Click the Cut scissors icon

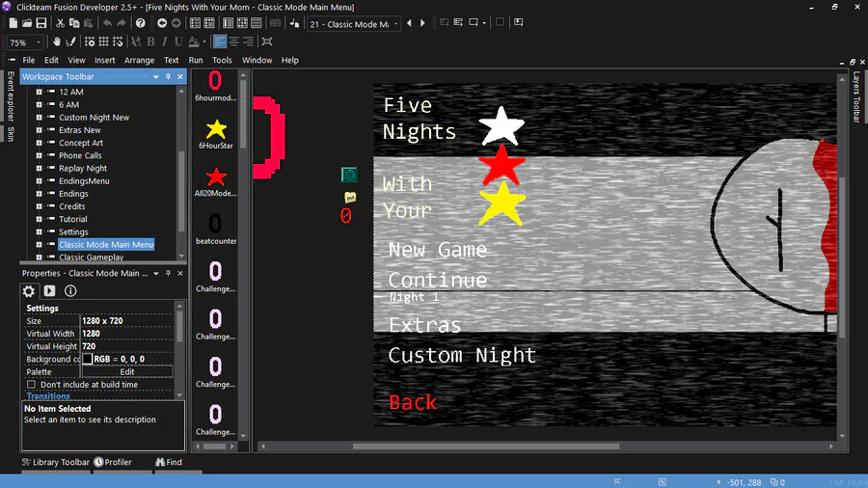click(60, 23)
